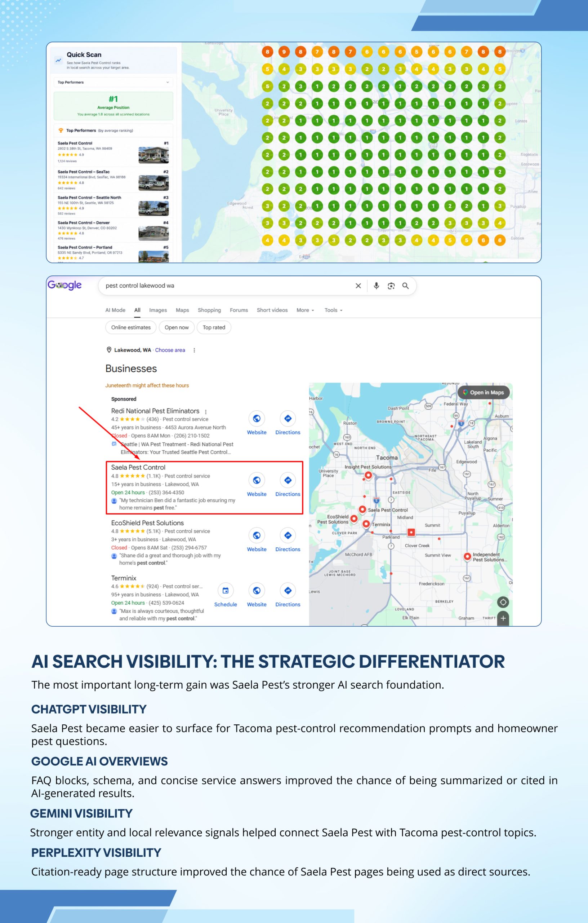588x923 pixels.
Task: Switch to Maps tab
Action: coord(182,310)
